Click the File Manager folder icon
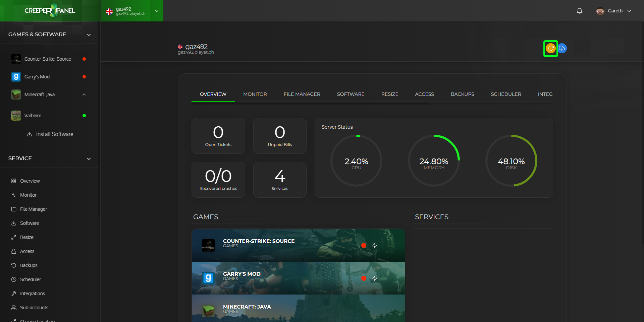 (x=14, y=209)
